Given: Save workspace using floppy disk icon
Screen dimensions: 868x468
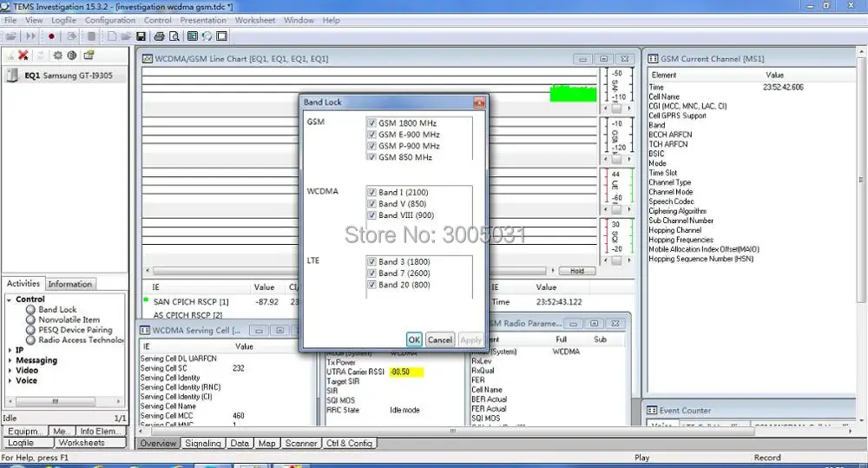Looking at the screenshot, I should click(141, 36).
